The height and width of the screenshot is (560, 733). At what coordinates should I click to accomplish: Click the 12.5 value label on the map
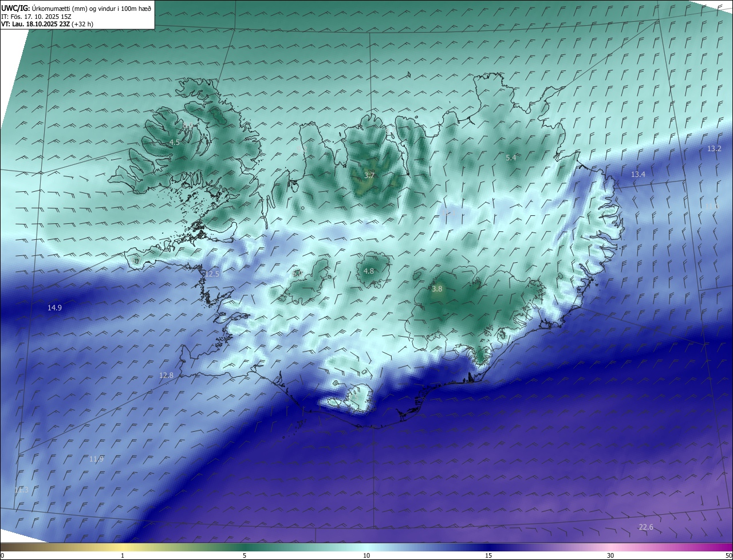coord(212,274)
